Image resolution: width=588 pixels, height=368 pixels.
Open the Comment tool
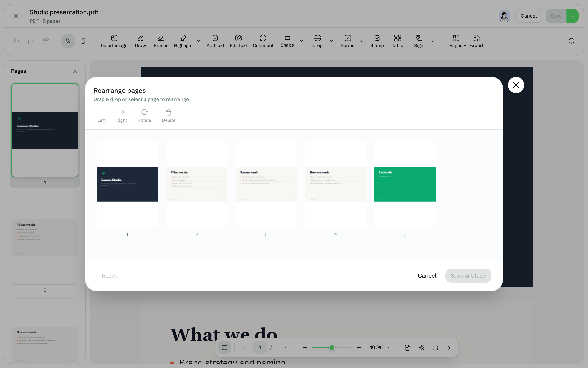pos(263,41)
